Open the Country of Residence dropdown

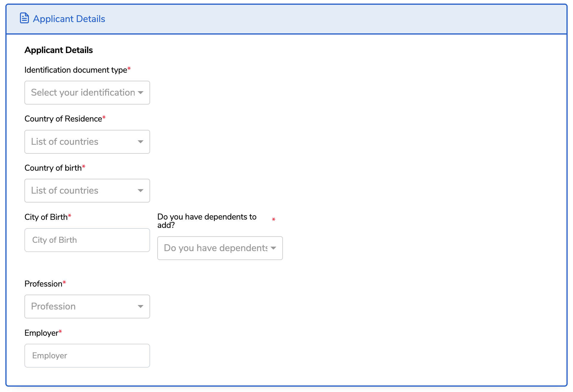pos(83,142)
